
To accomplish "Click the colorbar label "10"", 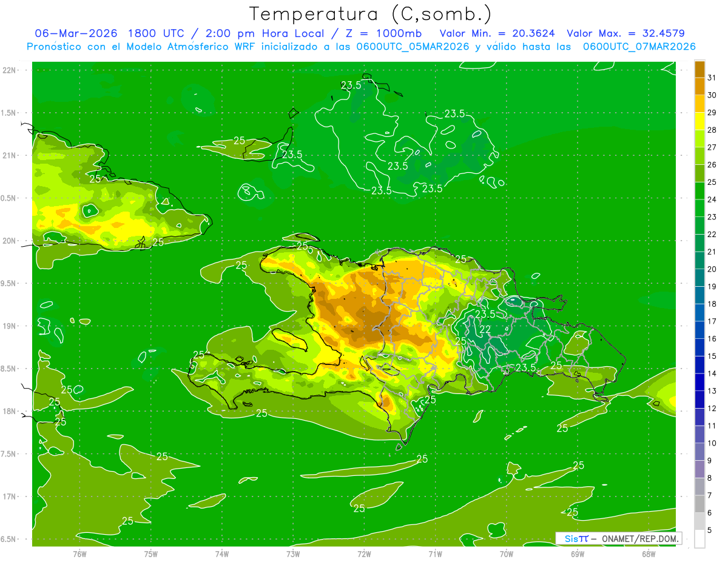I will coord(712,443).
